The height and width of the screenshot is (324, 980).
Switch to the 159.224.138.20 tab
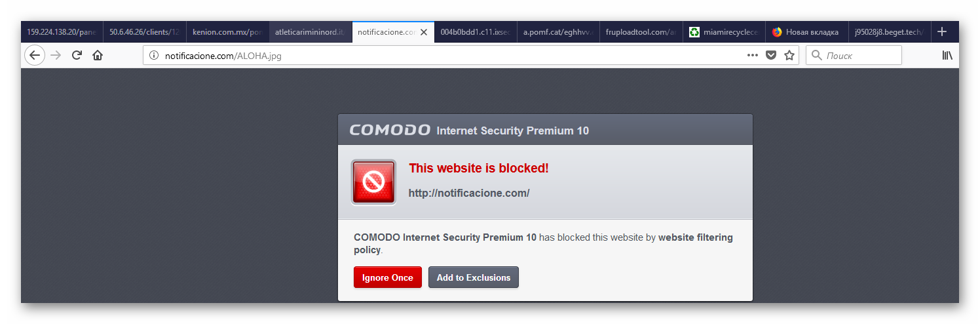[61, 32]
